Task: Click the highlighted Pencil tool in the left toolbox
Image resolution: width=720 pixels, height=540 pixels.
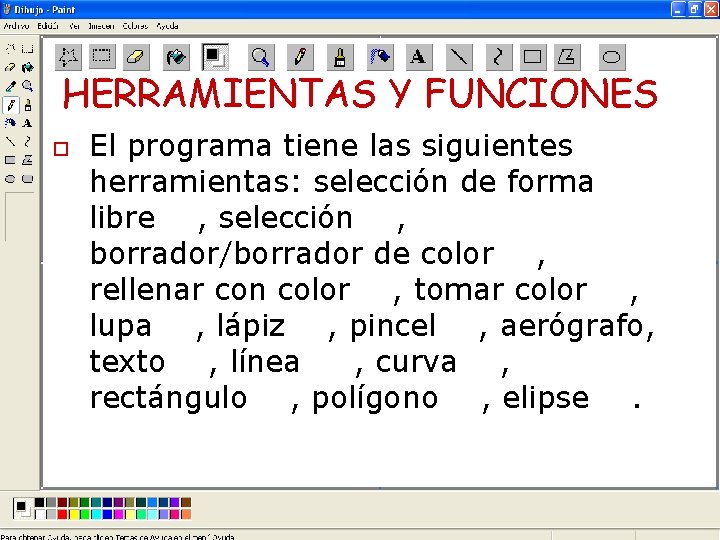Action: tap(11, 105)
